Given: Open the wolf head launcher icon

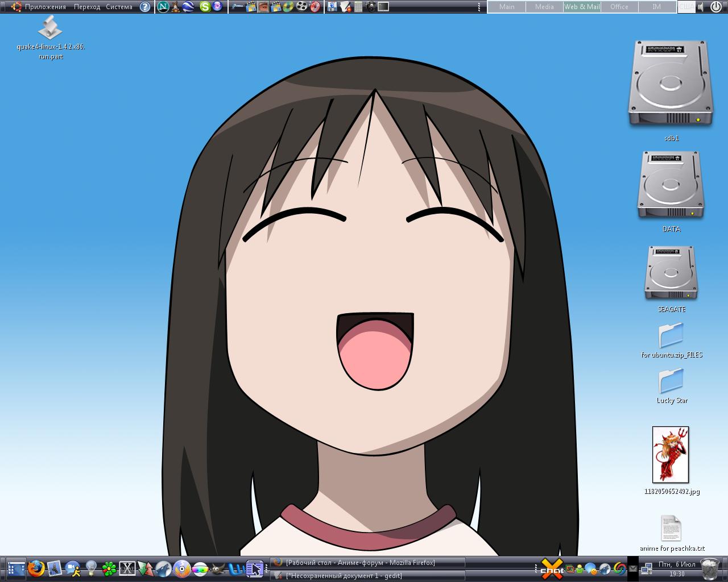Looking at the screenshot, I should tap(164, 568).
